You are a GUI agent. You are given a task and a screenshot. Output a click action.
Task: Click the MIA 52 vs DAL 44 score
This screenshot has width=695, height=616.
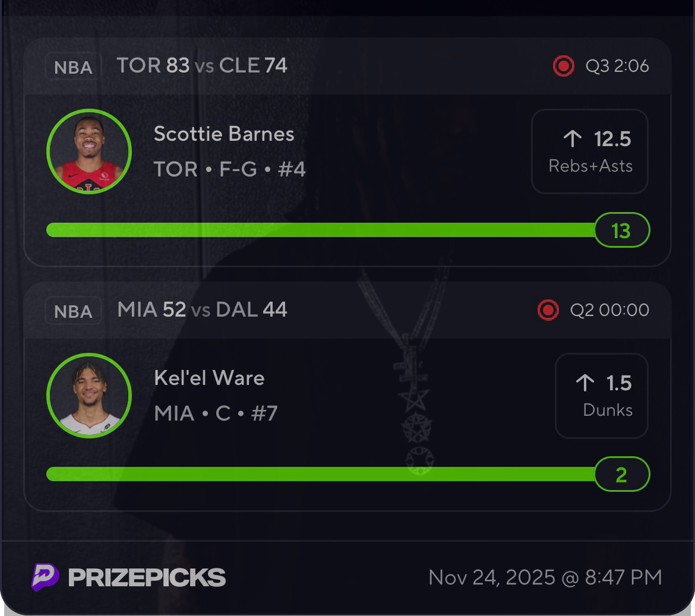point(202,309)
